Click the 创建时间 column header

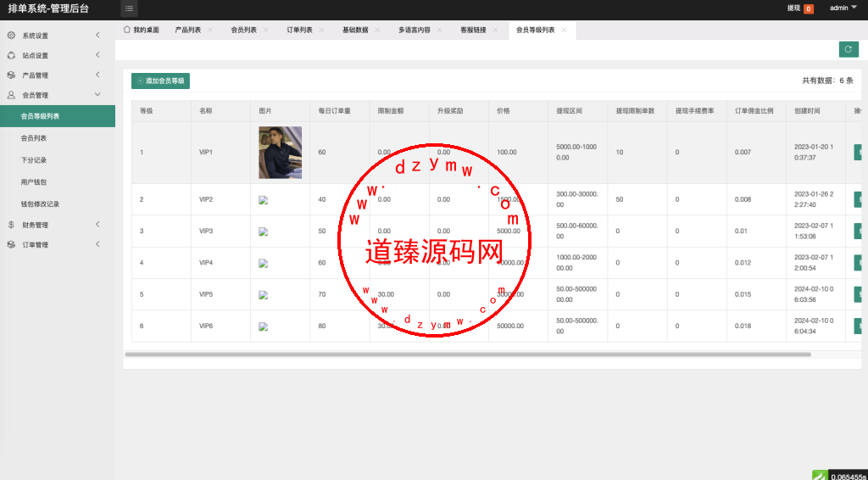pos(816,111)
